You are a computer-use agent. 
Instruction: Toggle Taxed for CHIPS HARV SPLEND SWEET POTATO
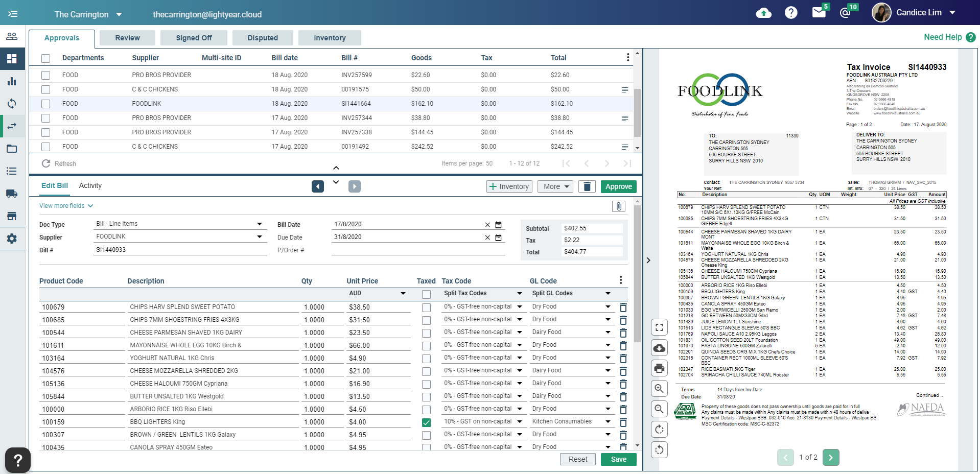pyautogui.click(x=426, y=307)
